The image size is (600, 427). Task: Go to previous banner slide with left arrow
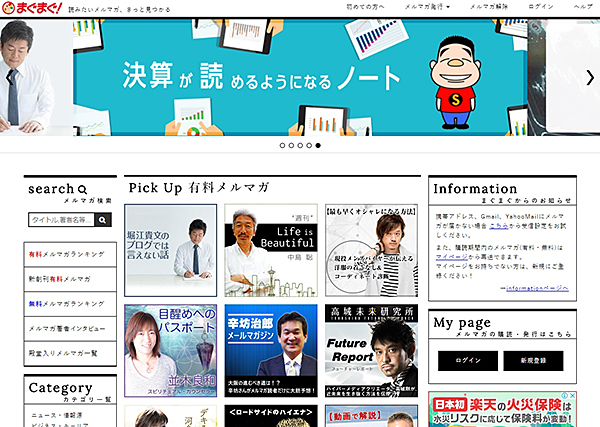(x=10, y=77)
